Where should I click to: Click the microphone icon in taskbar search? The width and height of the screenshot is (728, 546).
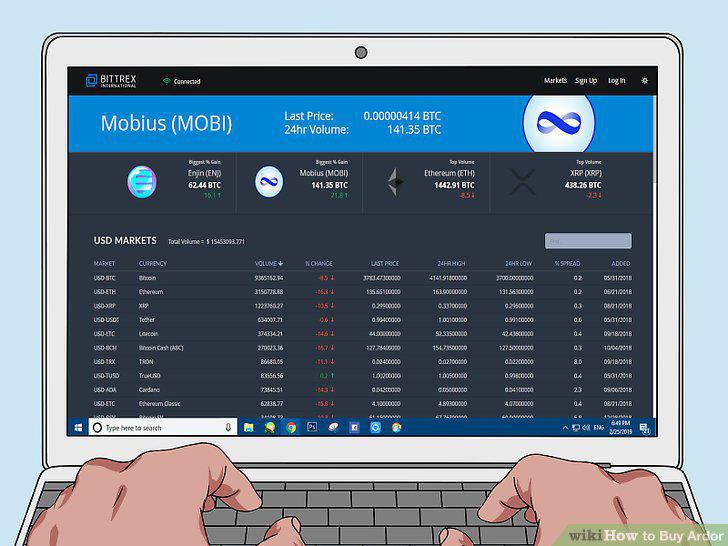click(228, 428)
